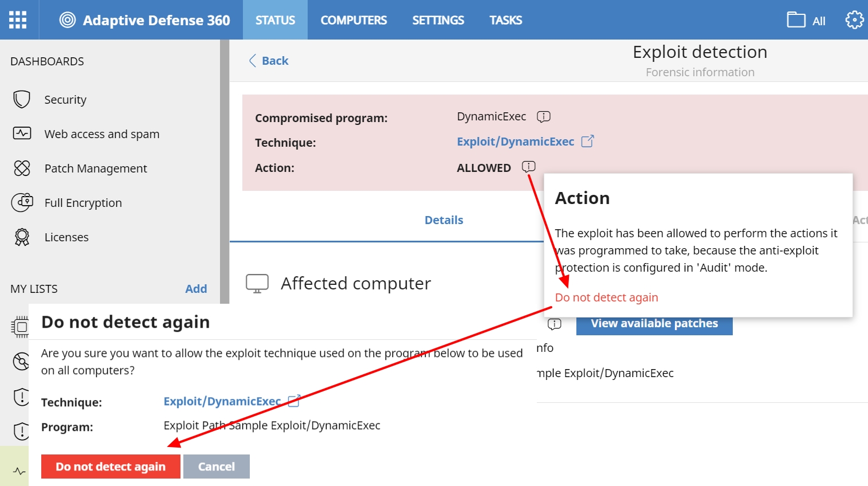Click Add next to MY LISTS
This screenshot has width=868, height=486.
click(x=196, y=289)
